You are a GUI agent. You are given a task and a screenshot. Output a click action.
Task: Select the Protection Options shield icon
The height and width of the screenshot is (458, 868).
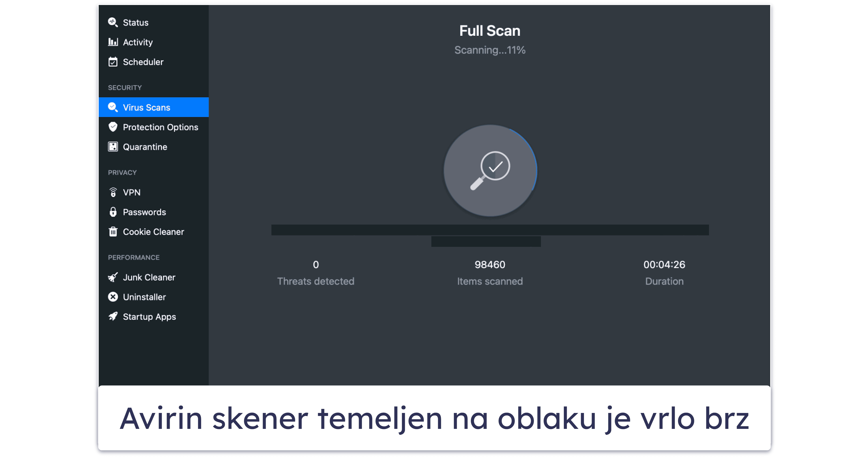113,127
